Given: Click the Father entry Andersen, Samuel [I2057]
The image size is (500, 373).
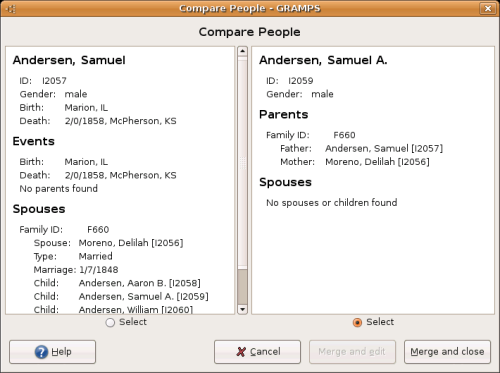Looking at the screenshot, I should click(x=384, y=148).
